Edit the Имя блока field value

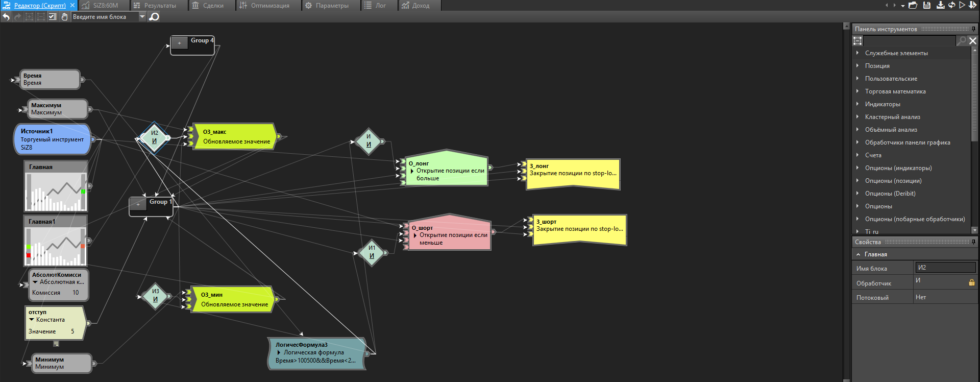945,268
